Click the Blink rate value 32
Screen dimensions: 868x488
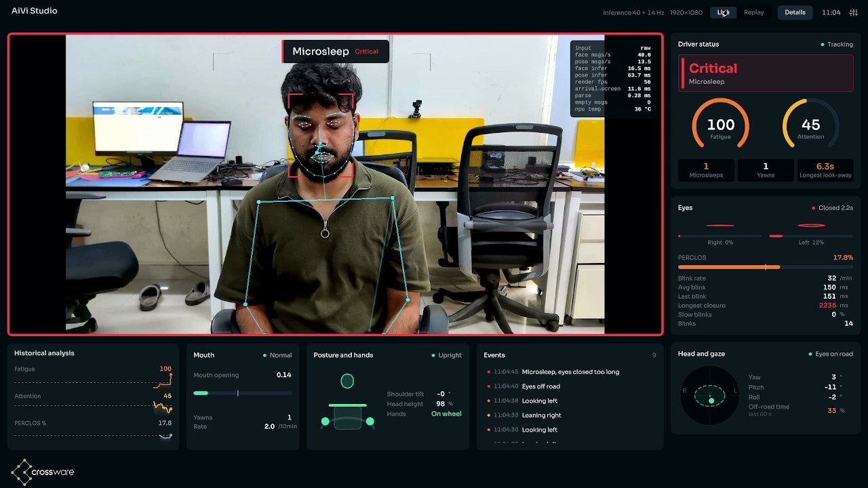832,279
